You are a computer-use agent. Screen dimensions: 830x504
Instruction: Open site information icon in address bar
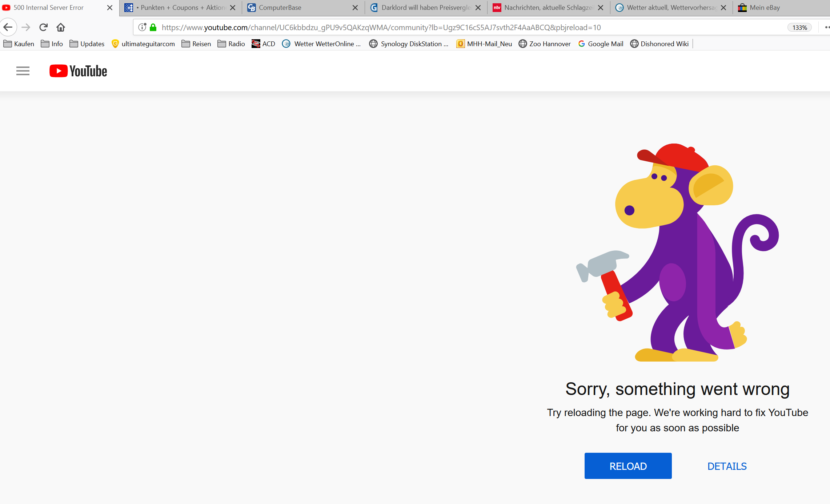(x=142, y=27)
